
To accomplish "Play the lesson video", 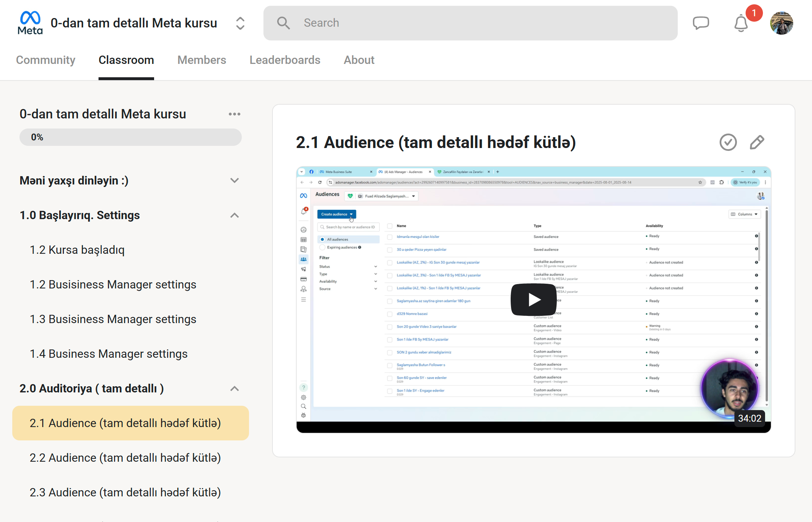I will pyautogui.click(x=533, y=299).
